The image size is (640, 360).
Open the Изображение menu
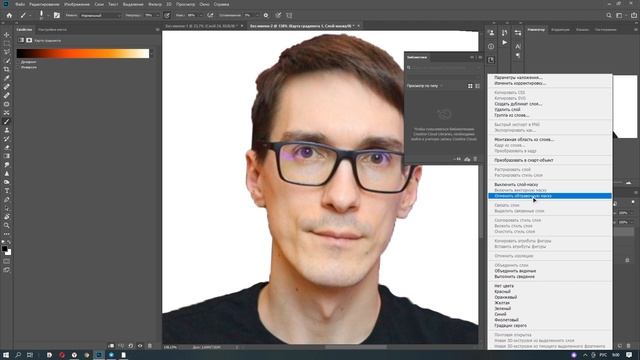77,4
